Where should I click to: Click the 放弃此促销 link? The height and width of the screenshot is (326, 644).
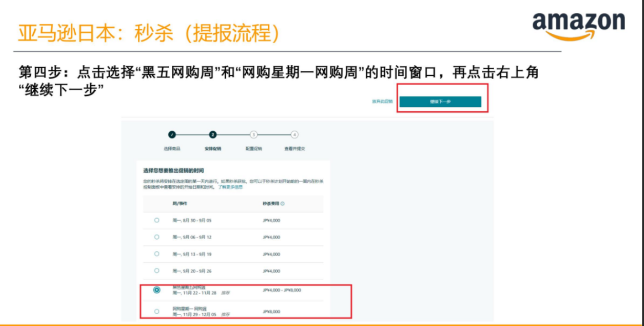pos(382,101)
